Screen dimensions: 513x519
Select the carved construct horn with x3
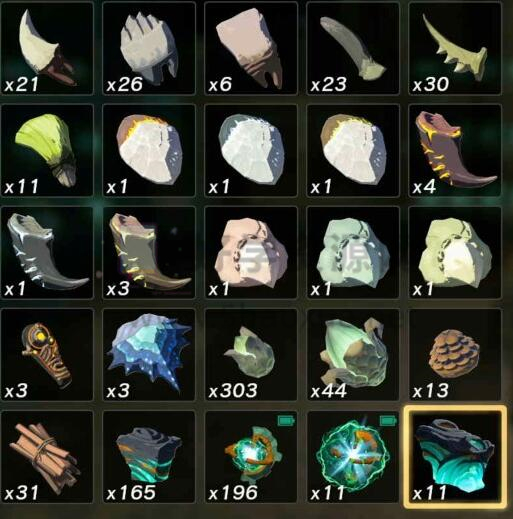[47, 355]
